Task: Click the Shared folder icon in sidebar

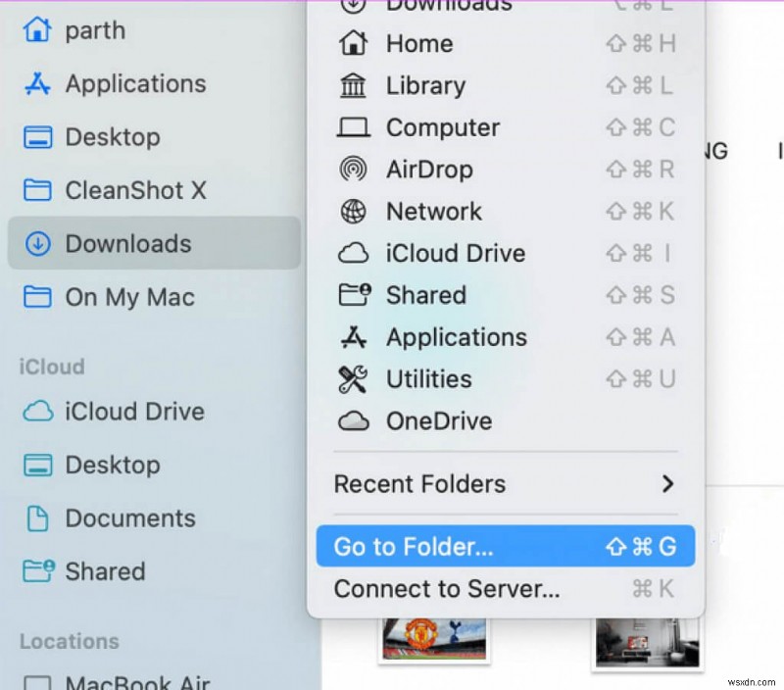Action: pyautogui.click(x=38, y=571)
